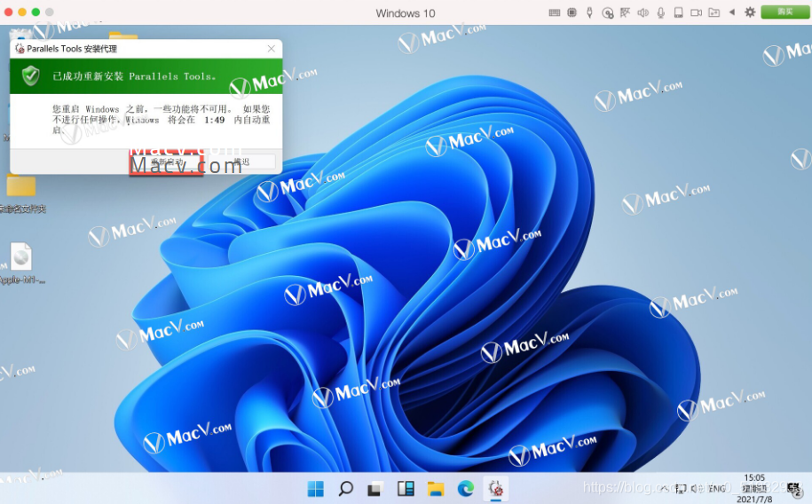Click the restart button in Parallels Tools dialog
This screenshot has width=812, height=504.
(x=166, y=161)
